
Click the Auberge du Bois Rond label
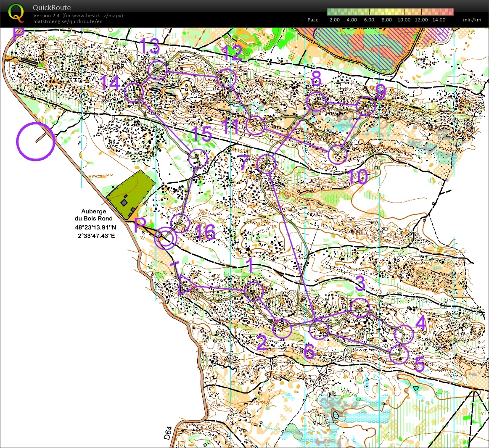pyautogui.click(x=94, y=215)
